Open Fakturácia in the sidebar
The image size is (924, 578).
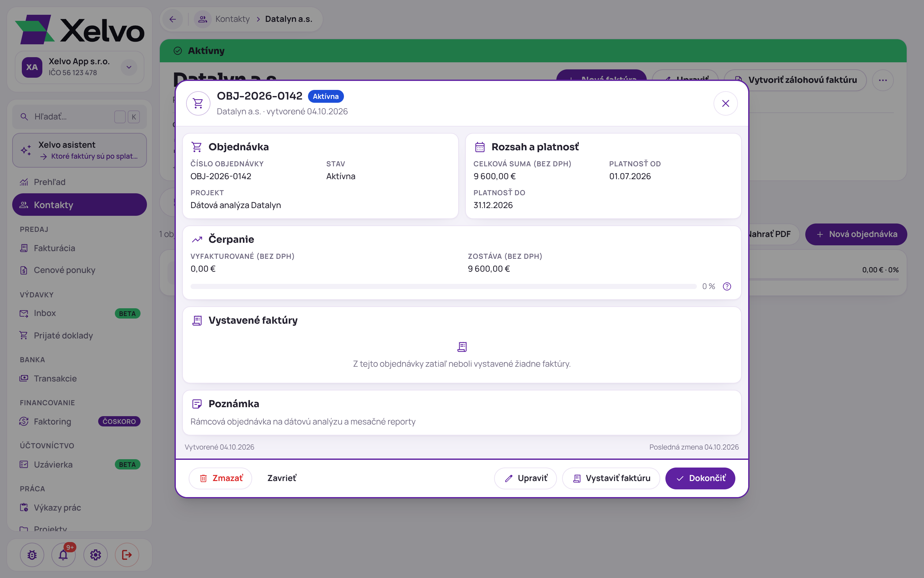tap(80, 248)
